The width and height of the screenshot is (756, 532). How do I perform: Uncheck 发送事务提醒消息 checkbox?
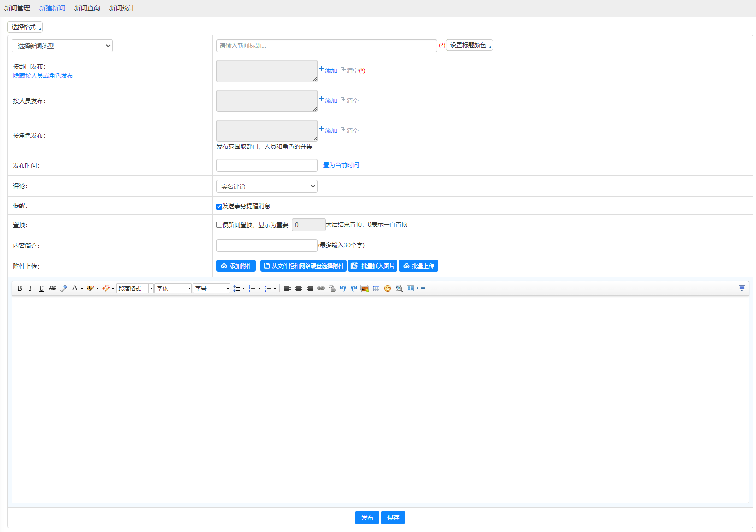click(x=219, y=206)
